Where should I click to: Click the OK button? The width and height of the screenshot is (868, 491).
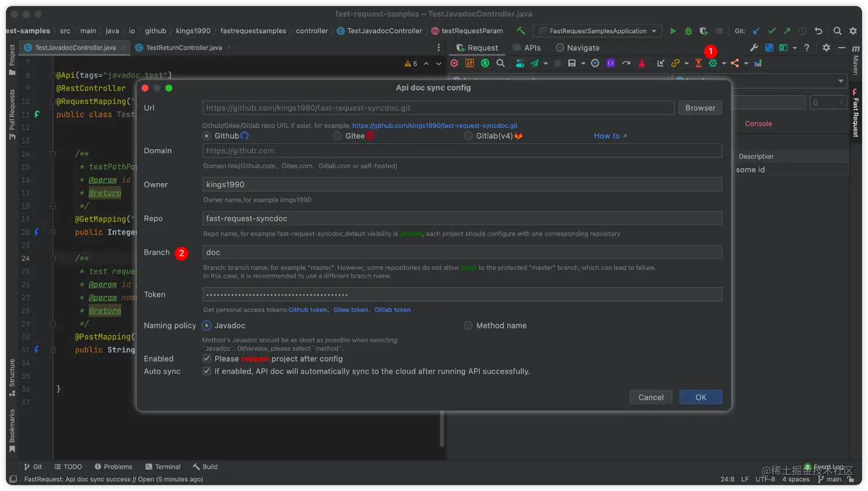click(x=701, y=397)
